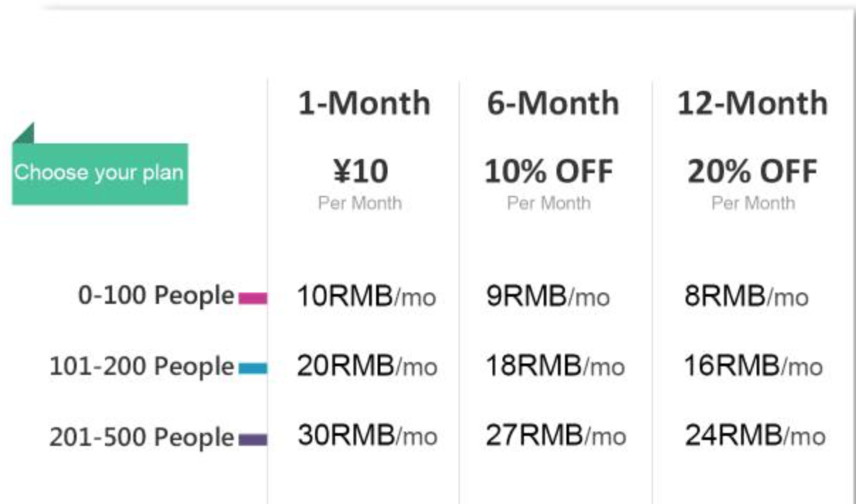856x504 pixels.
Task: Click the green Choose your plan banner
Action: coord(100,173)
